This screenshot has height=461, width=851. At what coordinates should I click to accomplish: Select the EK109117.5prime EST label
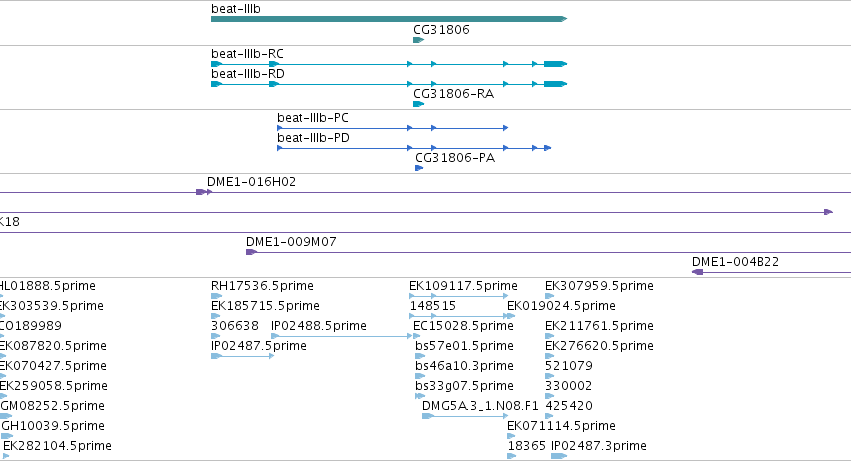coord(463,286)
